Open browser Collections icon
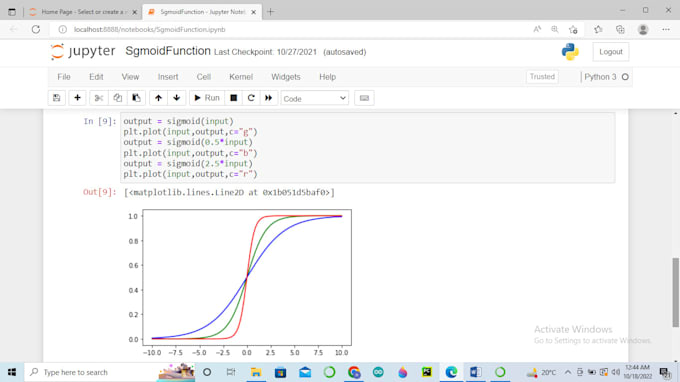The height and width of the screenshot is (382, 680). 620,29
